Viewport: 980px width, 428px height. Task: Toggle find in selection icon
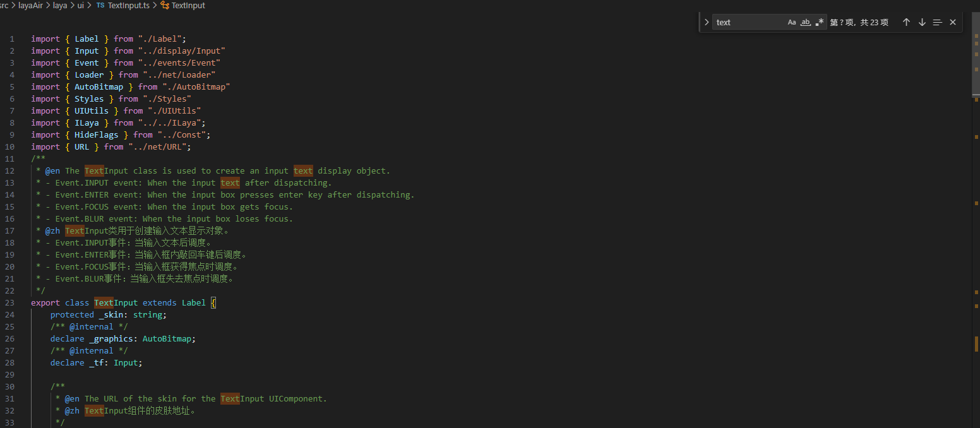(937, 22)
